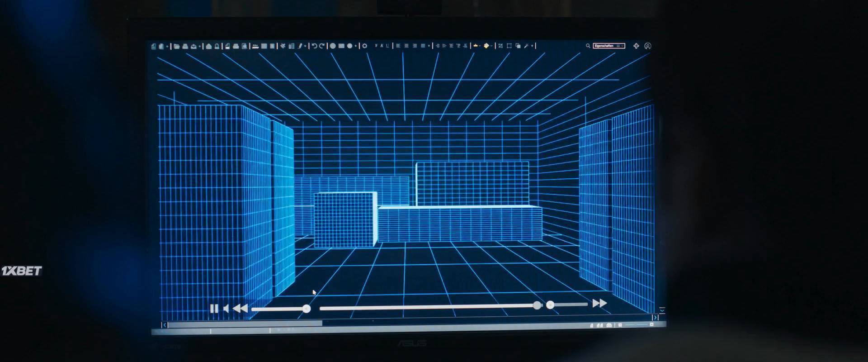Image resolution: width=868 pixels, height=362 pixels.
Task: Toggle italic formatting
Action: pyautogui.click(x=382, y=46)
